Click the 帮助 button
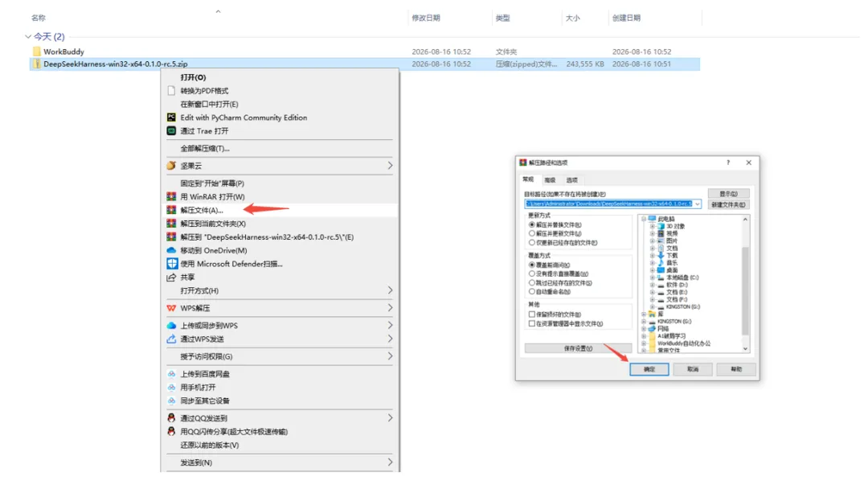The height and width of the screenshot is (485, 868). 735,369
